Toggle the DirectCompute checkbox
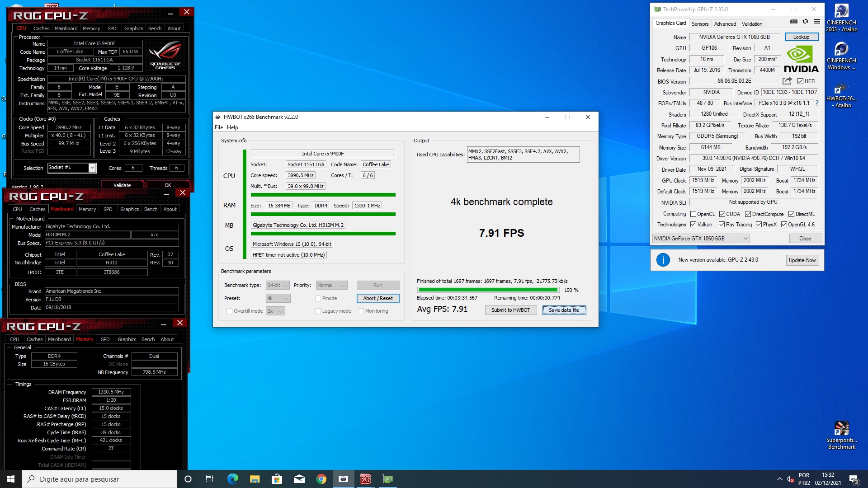 pos(748,214)
